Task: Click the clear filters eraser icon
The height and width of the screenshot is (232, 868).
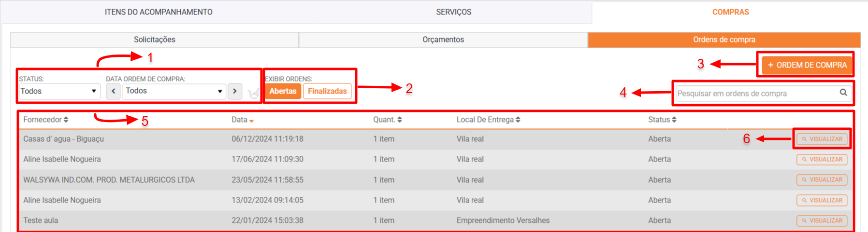Action: coord(253,93)
